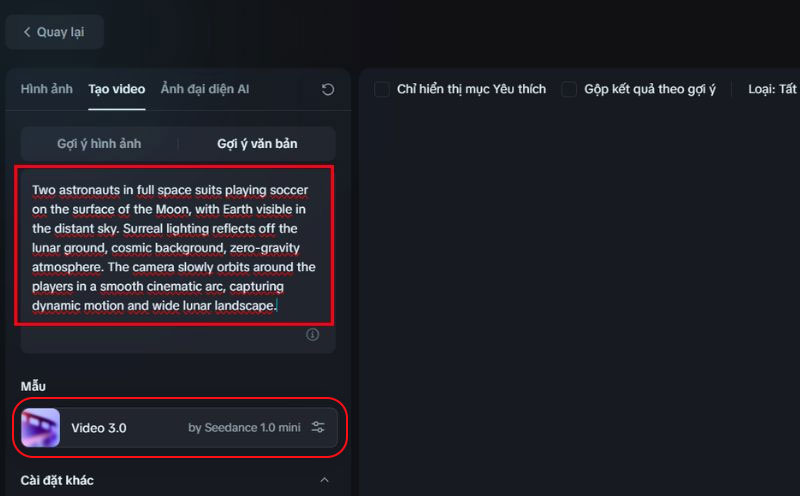This screenshot has width=800, height=496.
Task: Switch to Gợi ý hình ảnh mode
Action: tap(99, 144)
